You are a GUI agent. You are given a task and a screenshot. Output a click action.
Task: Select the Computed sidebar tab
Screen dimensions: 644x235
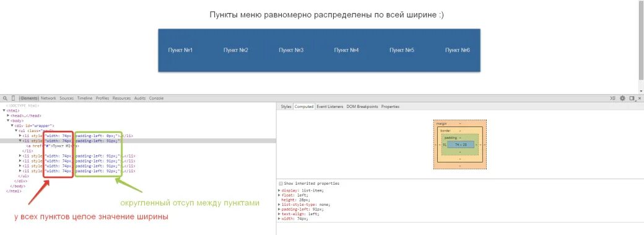click(304, 107)
